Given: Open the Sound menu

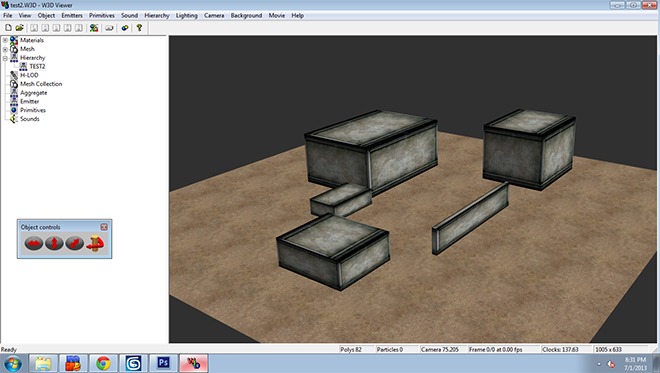Looking at the screenshot, I should tap(129, 16).
